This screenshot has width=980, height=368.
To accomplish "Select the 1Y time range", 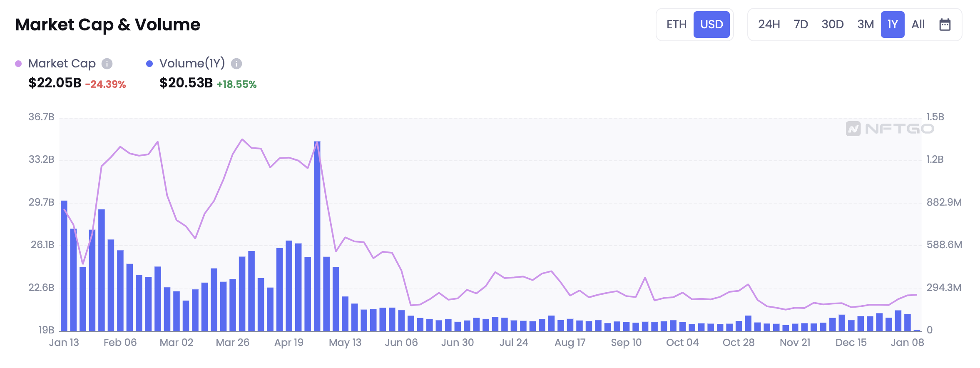I will click(x=893, y=25).
